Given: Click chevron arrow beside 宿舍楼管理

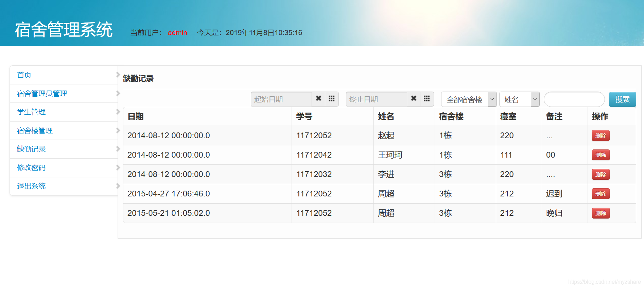Looking at the screenshot, I should point(118,130).
